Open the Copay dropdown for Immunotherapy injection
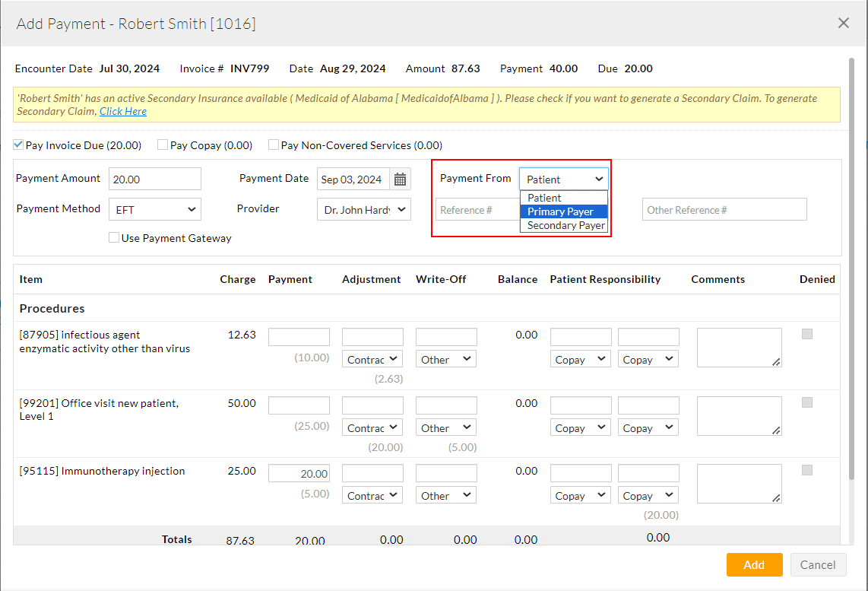Image resolution: width=868 pixels, height=591 pixels. [580, 494]
